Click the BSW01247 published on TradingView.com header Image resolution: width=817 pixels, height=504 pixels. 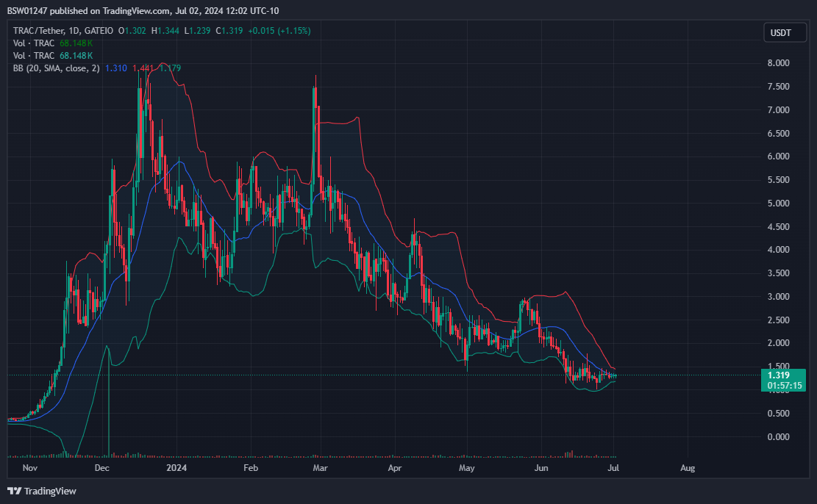(143, 11)
